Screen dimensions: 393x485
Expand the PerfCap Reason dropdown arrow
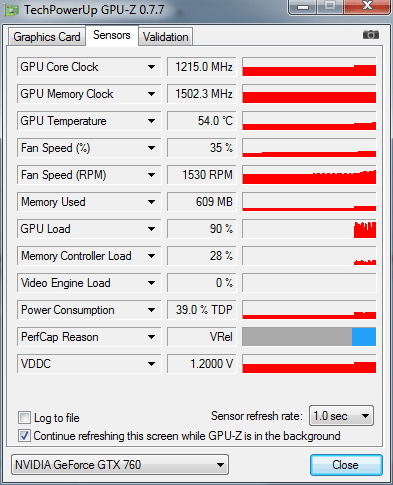pyautogui.click(x=151, y=337)
